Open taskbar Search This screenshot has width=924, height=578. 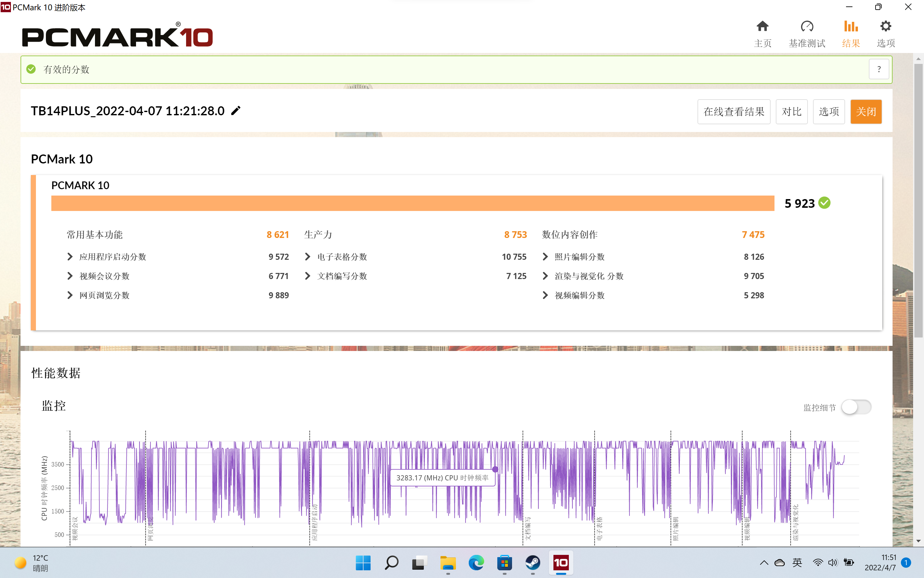[x=391, y=563]
